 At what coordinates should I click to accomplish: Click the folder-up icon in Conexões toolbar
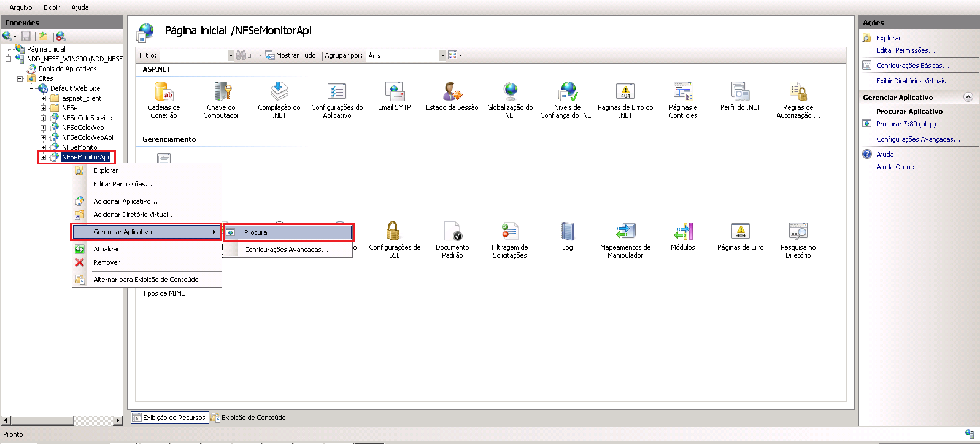[43, 36]
